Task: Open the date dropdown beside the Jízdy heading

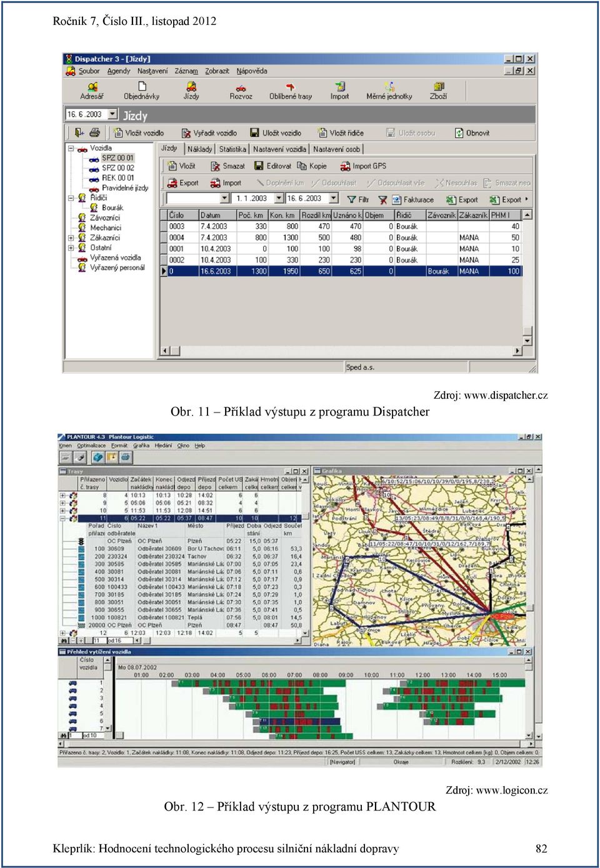Action: tap(112, 114)
